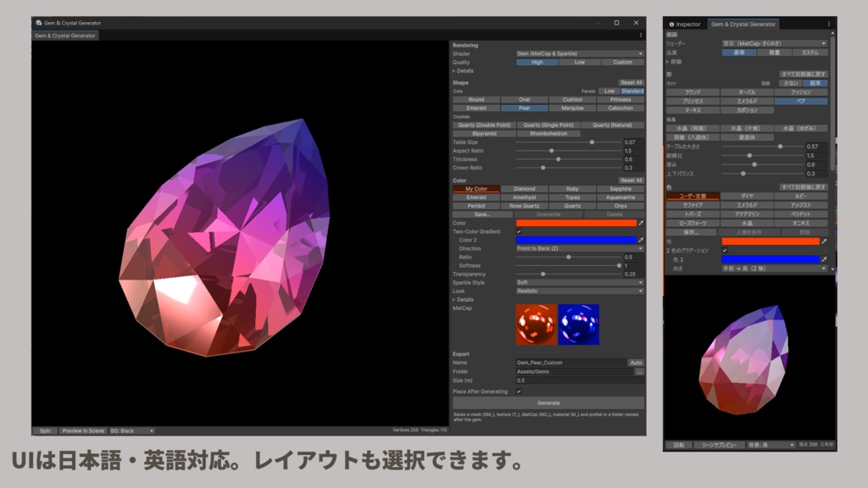Toggle the 2色のグラデーション checkbox
Viewport: 868px width, 488px height.
pos(725,251)
